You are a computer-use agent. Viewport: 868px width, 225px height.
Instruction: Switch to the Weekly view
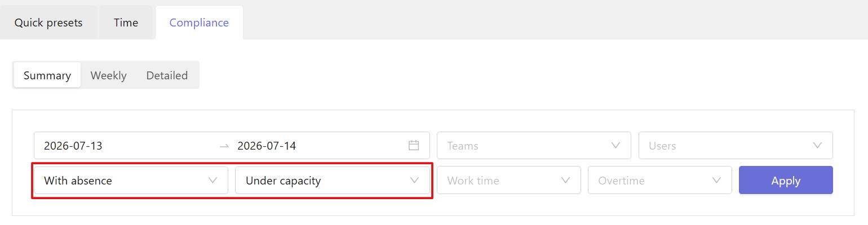coord(109,75)
